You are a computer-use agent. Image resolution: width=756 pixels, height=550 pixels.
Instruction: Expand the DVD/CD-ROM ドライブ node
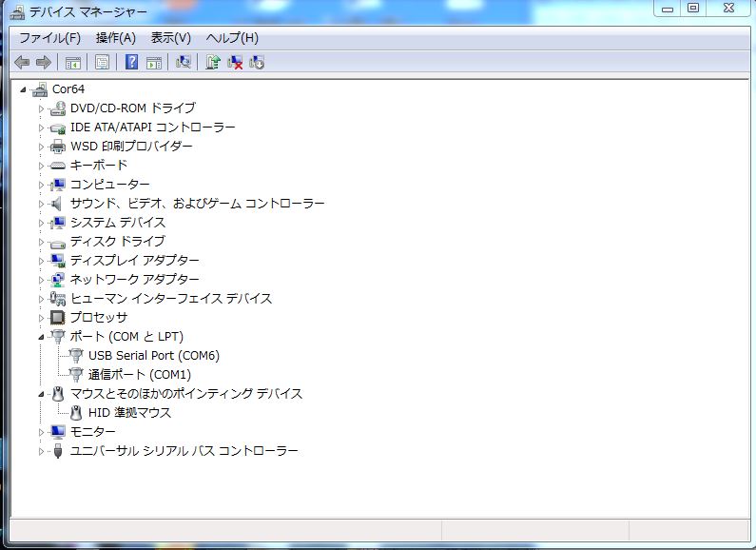click(x=41, y=109)
